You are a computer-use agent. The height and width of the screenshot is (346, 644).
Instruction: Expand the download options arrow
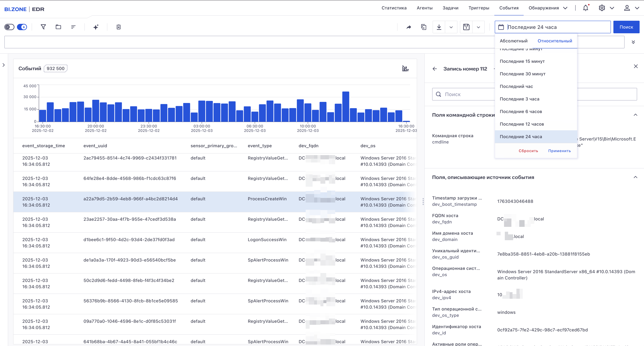pos(451,27)
